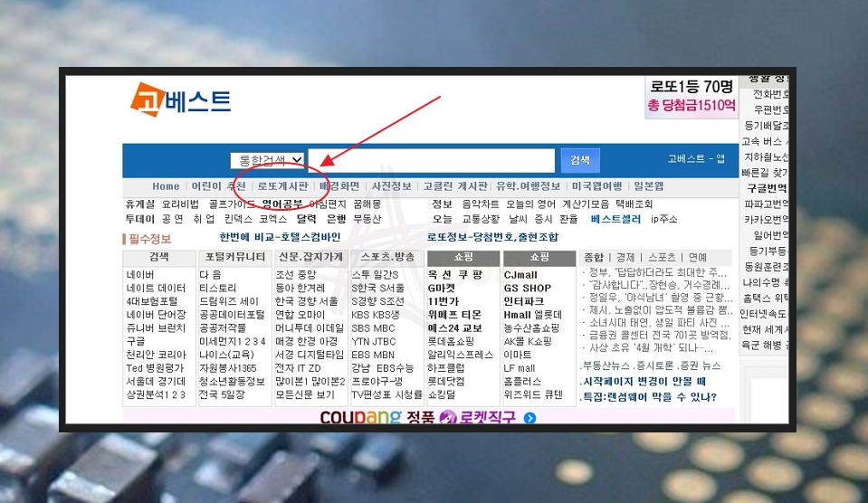
Task: Focus the search text field
Action: tap(431, 160)
